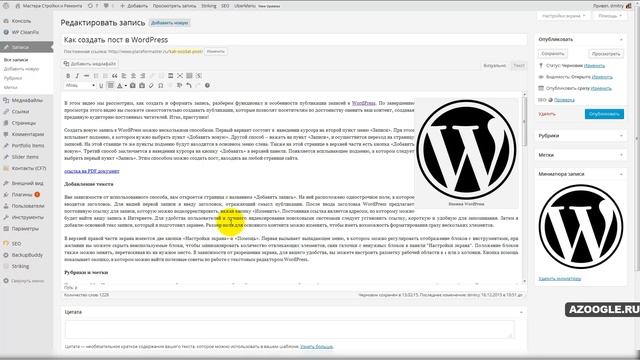Justify text alignment in editor

click(110, 85)
